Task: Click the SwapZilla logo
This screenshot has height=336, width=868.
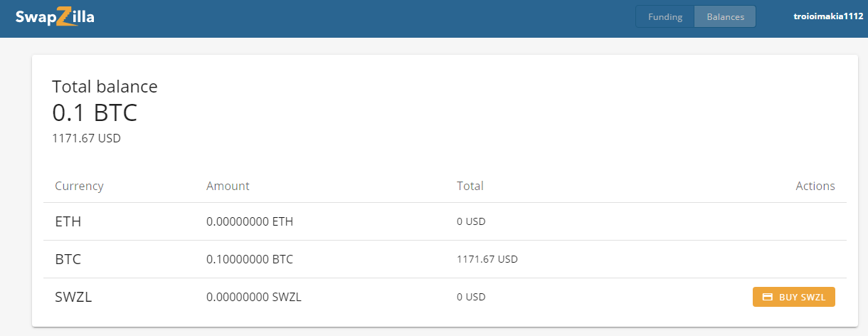Action: click(x=55, y=17)
